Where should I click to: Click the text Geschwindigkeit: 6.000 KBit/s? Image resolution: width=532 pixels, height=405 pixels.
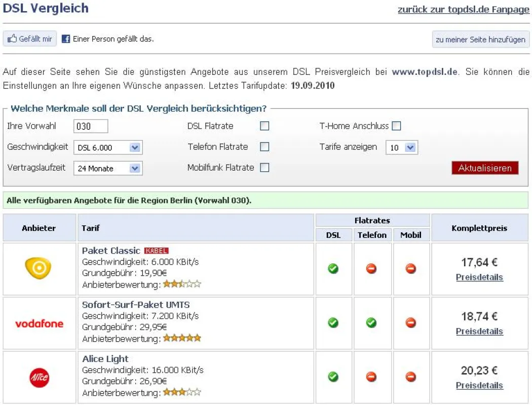[x=140, y=262]
